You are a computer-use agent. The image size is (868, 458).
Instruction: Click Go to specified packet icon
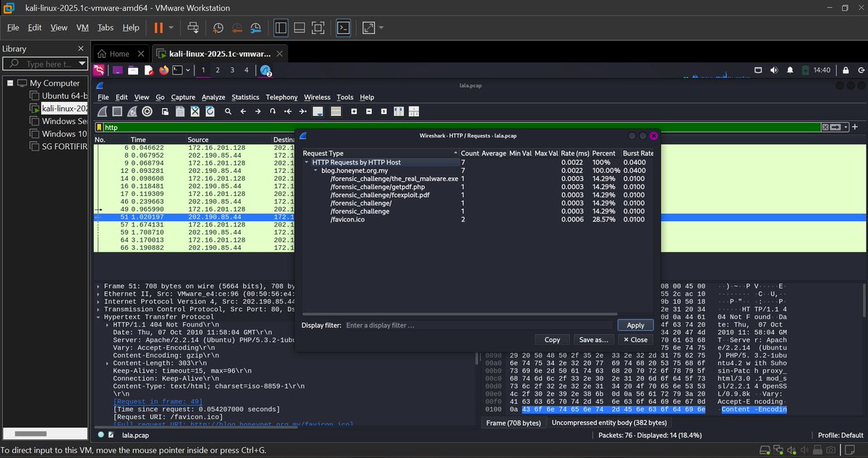pyautogui.click(x=272, y=111)
